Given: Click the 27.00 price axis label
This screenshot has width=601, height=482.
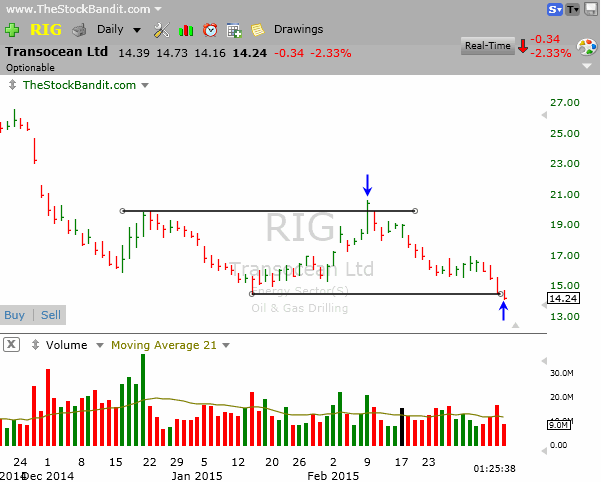Looking at the screenshot, I should [565, 103].
